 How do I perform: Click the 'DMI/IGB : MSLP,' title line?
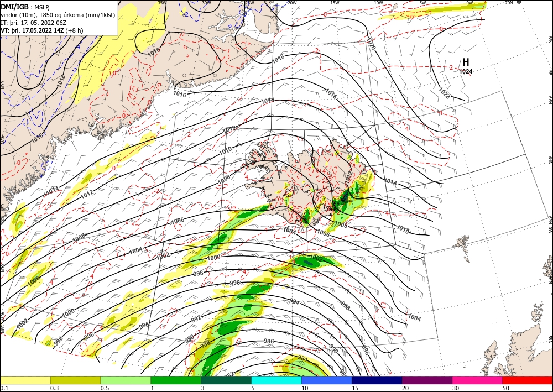point(25,7)
